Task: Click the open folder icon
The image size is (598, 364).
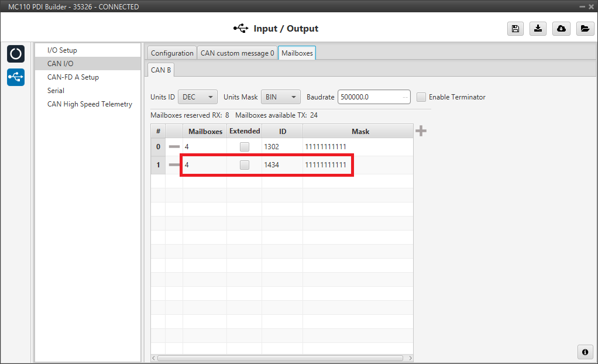Action: pyautogui.click(x=584, y=29)
